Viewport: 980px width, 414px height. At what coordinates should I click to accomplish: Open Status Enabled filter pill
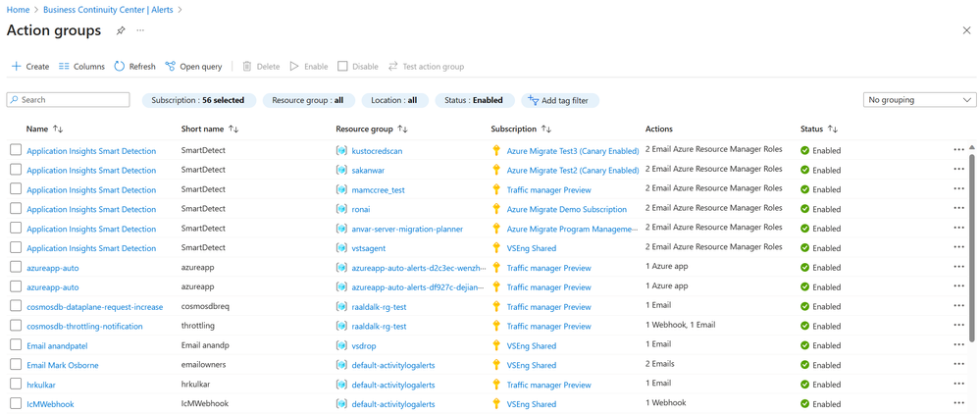[475, 100]
